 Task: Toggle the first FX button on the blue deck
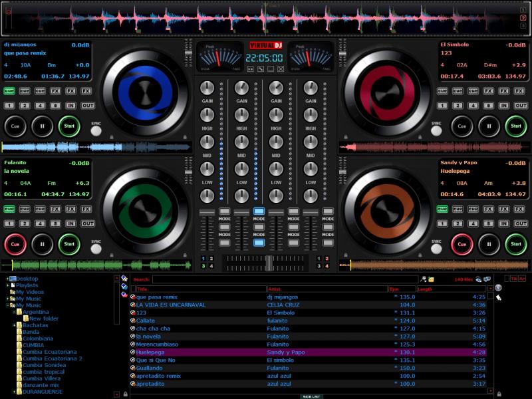click(x=55, y=91)
